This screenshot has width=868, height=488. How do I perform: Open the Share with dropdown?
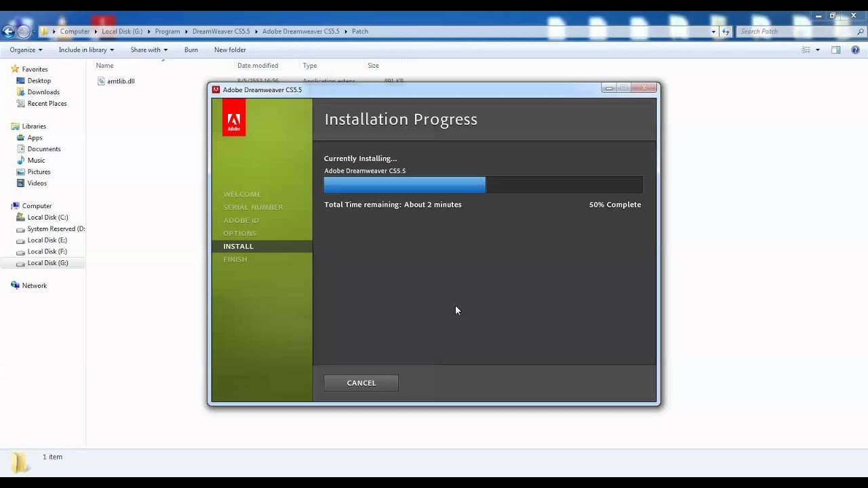point(149,49)
